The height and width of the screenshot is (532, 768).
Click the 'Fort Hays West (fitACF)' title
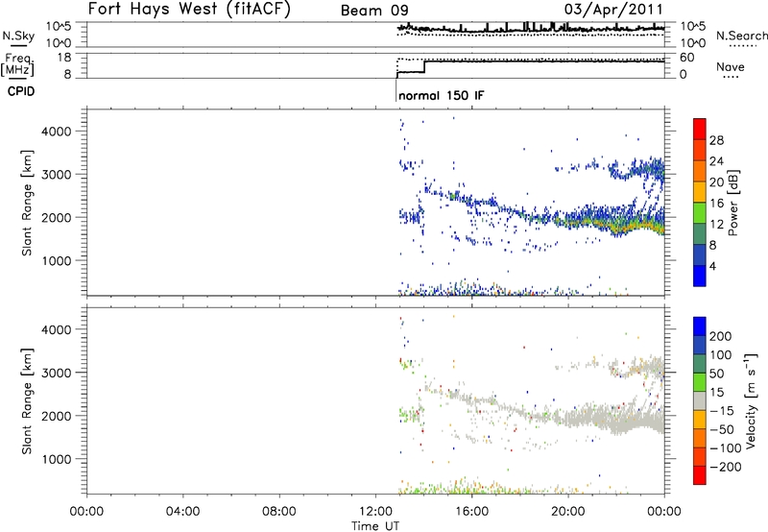[x=189, y=9]
